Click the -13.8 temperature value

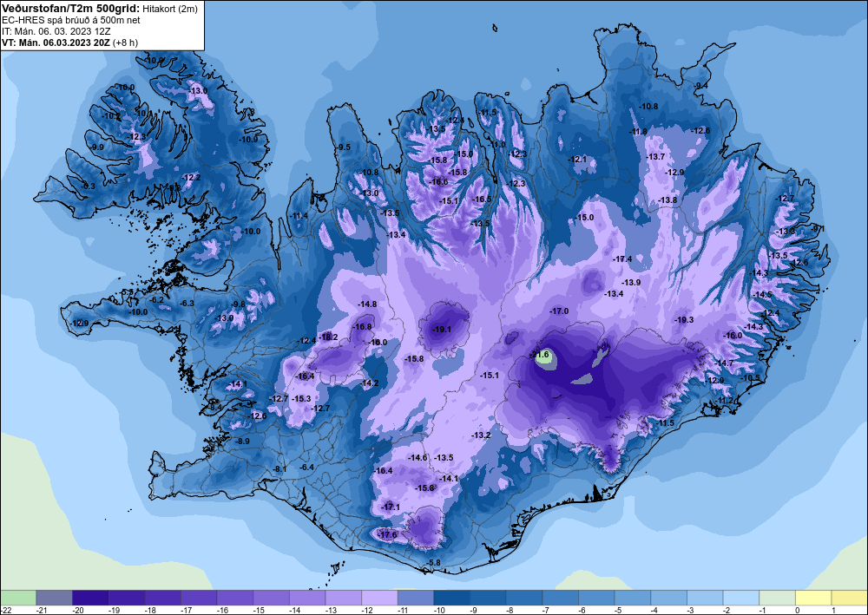[667, 200]
